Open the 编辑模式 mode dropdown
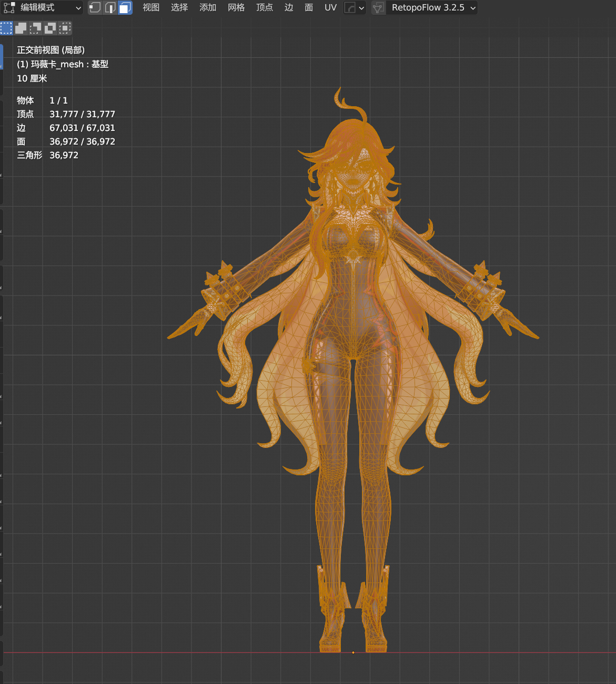This screenshot has height=684, width=616. pos(43,7)
